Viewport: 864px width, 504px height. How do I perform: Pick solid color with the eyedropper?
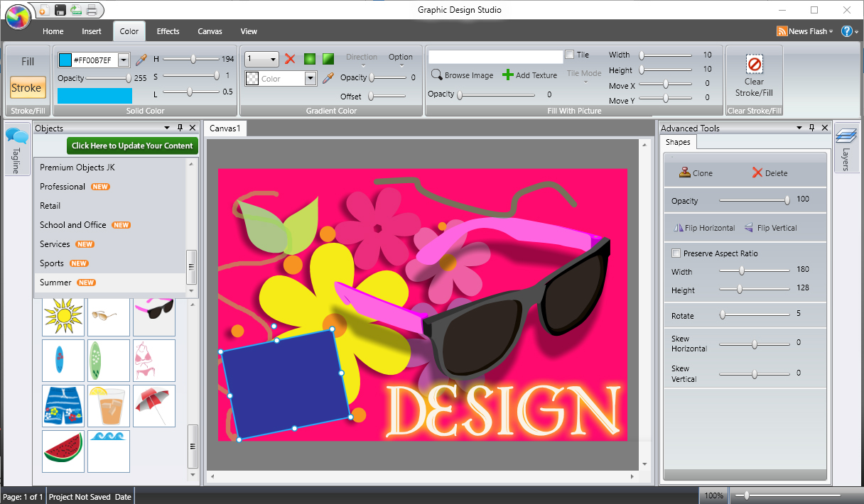[x=141, y=60]
